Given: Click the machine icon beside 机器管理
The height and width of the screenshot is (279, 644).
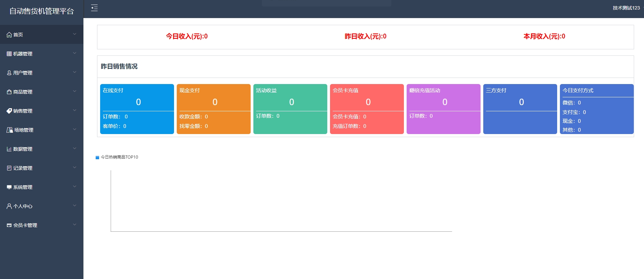Looking at the screenshot, I should point(9,54).
